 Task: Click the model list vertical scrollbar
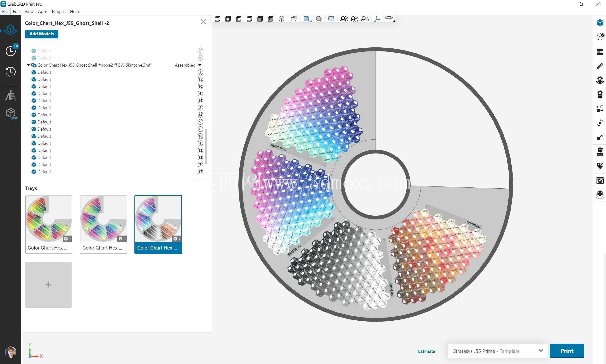click(x=206, y=146)
